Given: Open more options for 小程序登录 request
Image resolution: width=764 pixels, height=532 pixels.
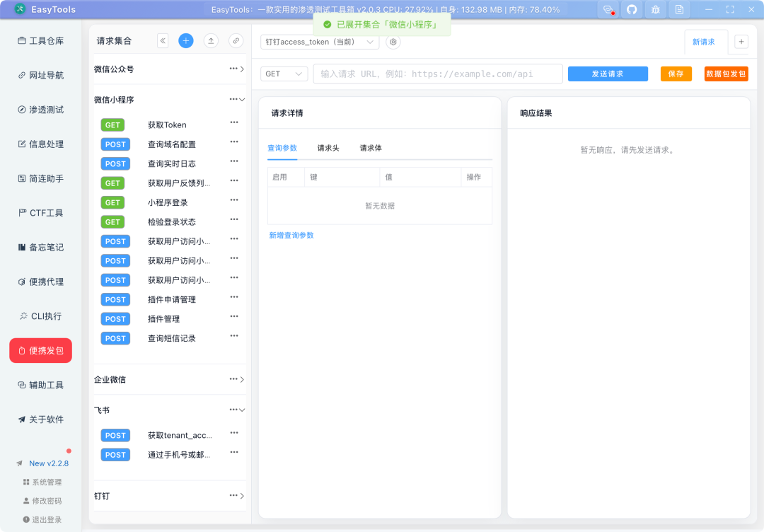Looking at the screenshot, I should click(x=234, y=200).
